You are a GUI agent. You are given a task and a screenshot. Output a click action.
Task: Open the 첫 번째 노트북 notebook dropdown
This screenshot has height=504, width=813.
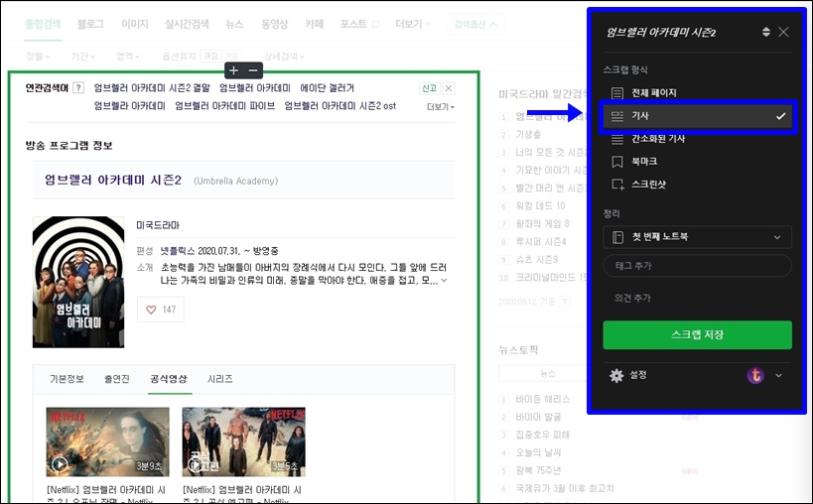point(698,237)
